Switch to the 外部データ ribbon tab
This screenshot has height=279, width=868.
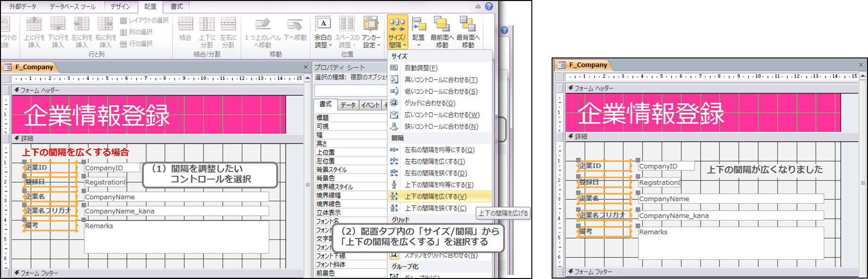point(23,7)
